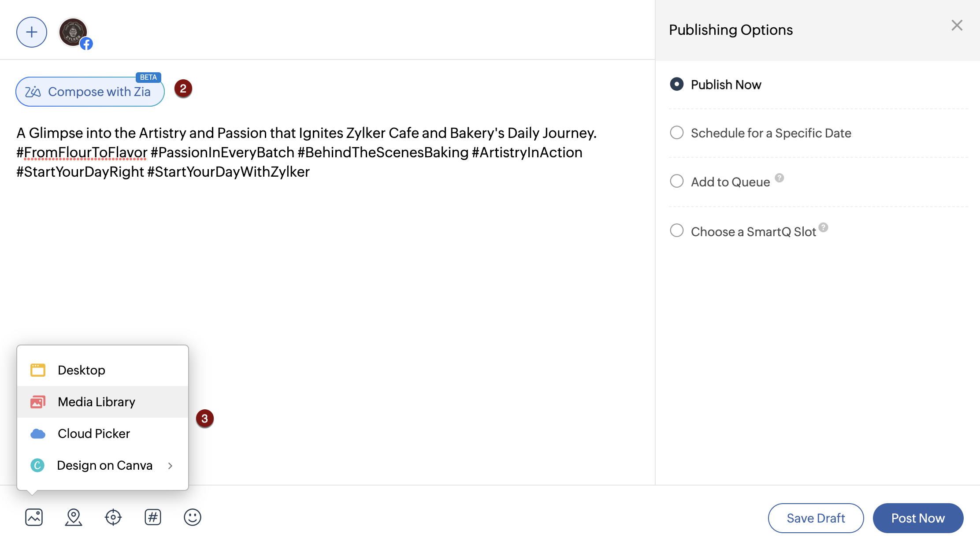Click the Save Draft button

click(x=816, y=518)
